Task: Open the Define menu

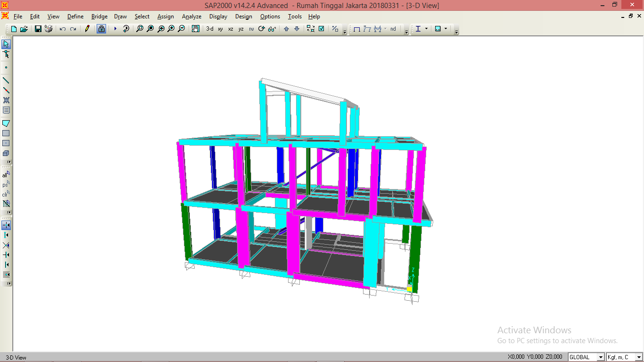Action: (75, 16)
